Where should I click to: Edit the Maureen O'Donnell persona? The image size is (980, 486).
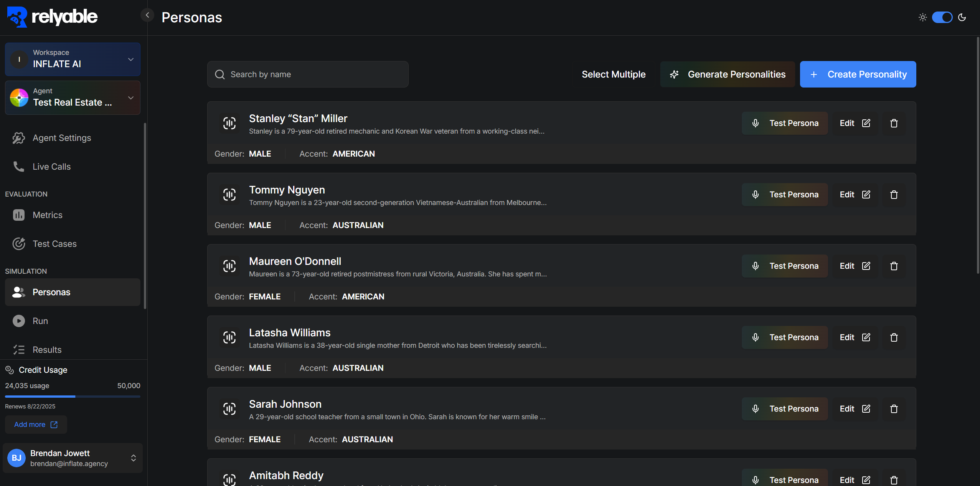click(x=855, y=266)
